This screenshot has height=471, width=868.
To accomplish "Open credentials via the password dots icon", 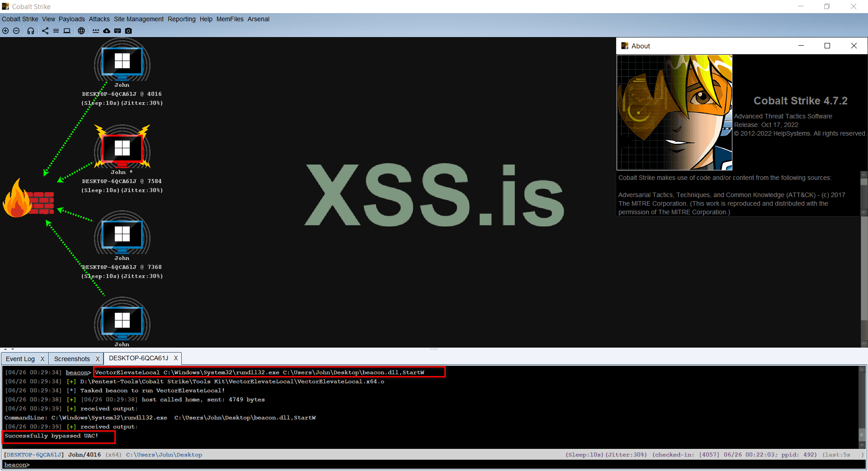I will pos(96,31).
